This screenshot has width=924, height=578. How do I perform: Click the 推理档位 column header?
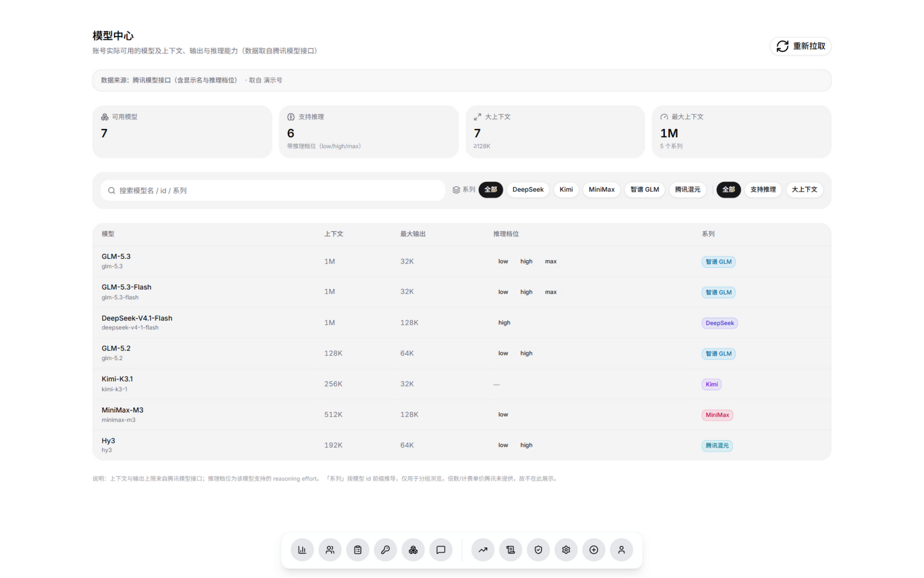click(x=506, y=234)
